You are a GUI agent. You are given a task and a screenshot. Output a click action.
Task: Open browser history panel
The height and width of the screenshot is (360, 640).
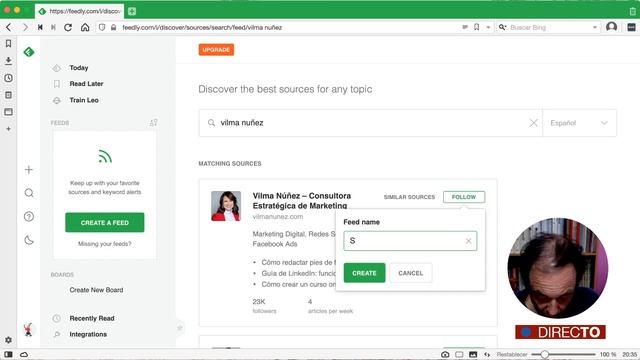coord(8,78)
